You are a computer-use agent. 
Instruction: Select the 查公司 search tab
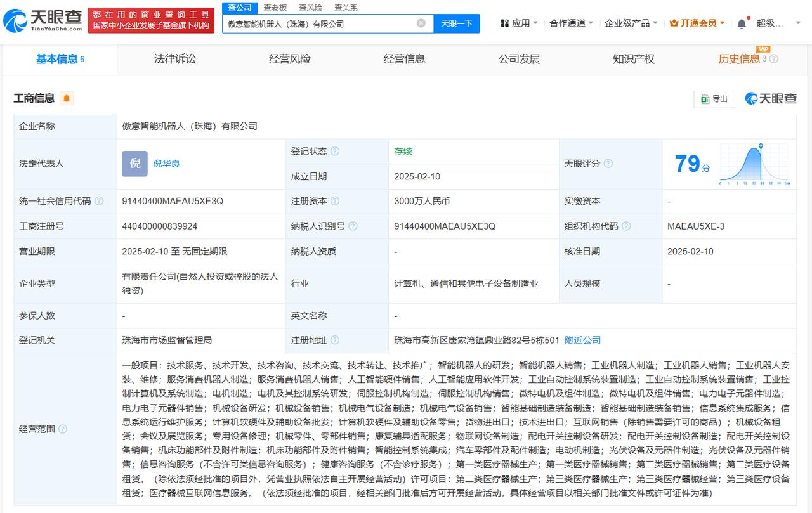pos(240,8)
